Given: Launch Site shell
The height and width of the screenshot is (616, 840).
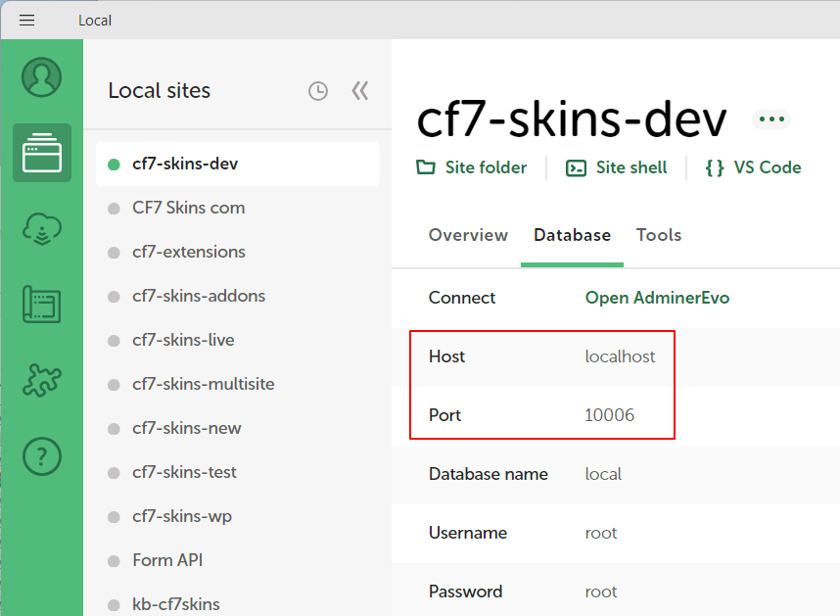Looking at the screenshot, I should (x=617, y=167).
